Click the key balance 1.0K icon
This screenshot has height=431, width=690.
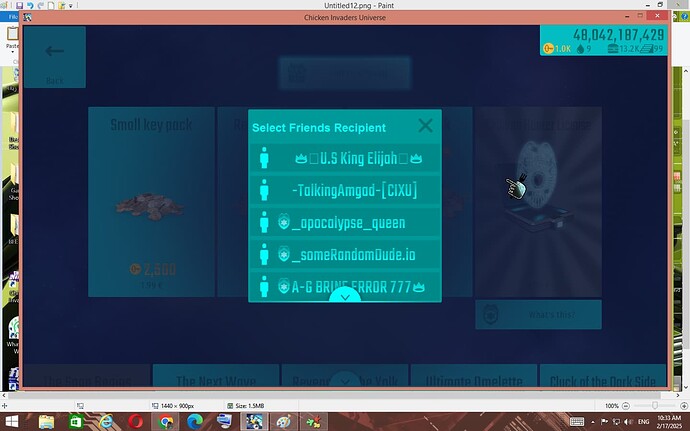click(548, 48)
